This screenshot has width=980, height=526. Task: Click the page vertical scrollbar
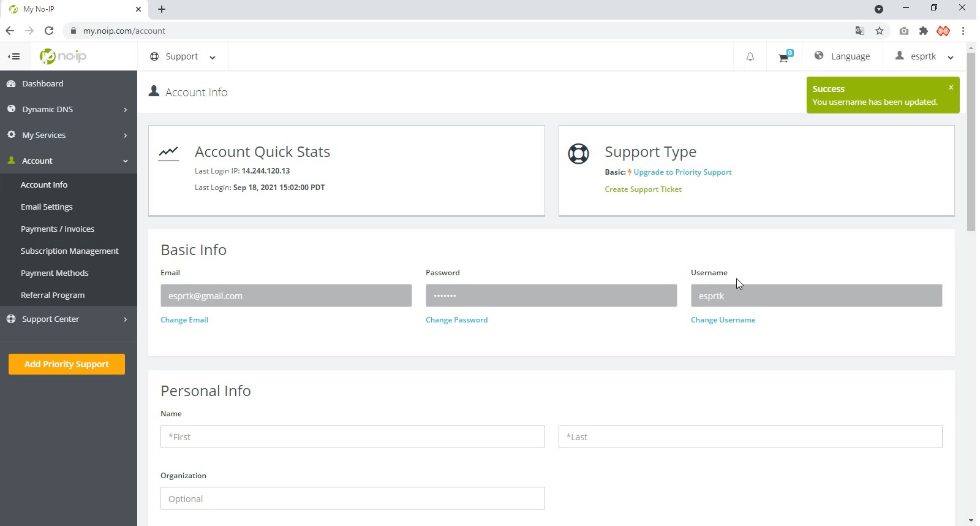(971, 142)
